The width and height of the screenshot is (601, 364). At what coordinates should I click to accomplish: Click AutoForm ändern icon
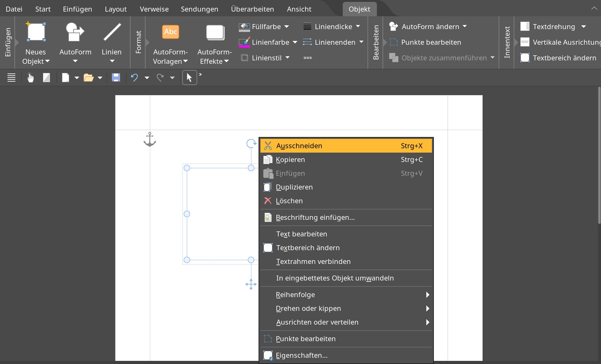pyautogui.click(x=394, y=27)
